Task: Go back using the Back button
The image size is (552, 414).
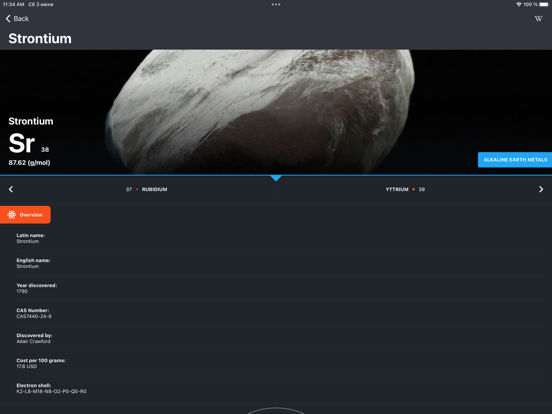Action: [17, 19]
